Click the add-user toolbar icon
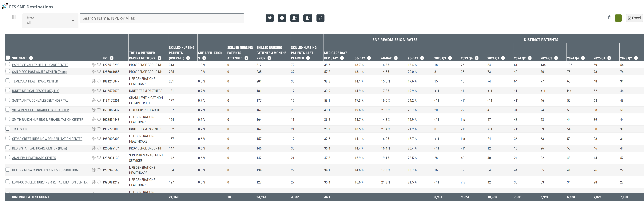 pyautogui.click(x=295, y=18)
